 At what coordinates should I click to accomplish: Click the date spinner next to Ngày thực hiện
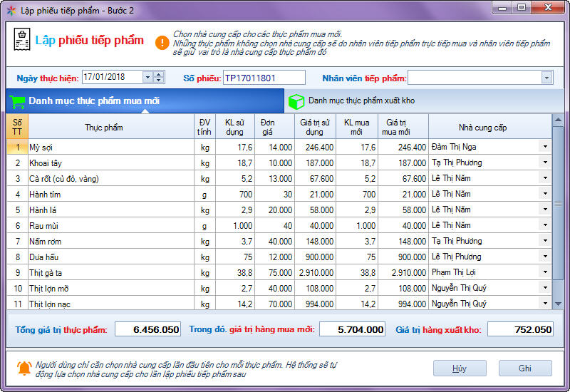159,77
